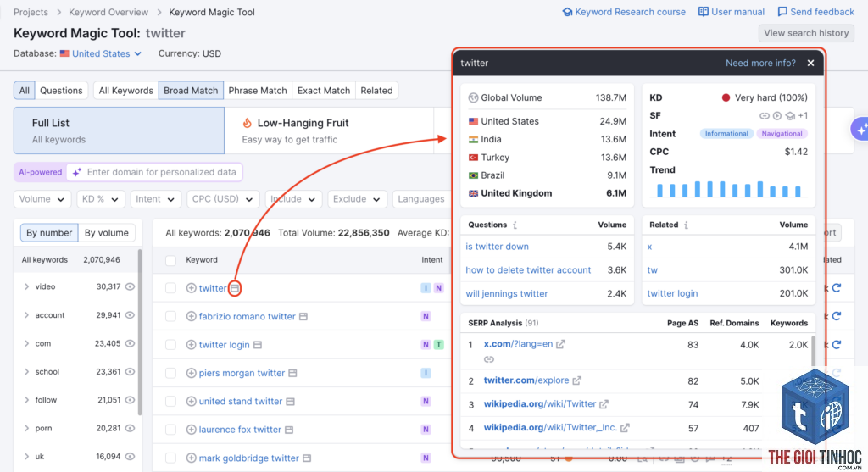The image size is (868, 472).
Task: Open the Intent filter dropdown
Action: coord(156,199)
